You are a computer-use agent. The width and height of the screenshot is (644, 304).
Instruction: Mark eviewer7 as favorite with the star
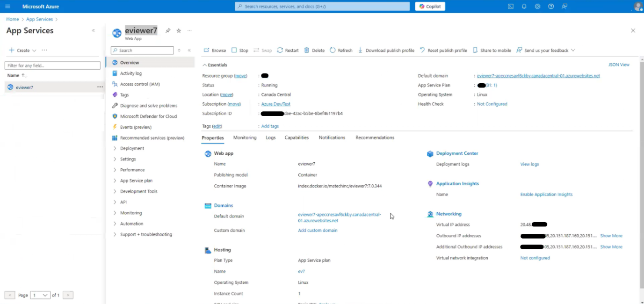point(178,30)
